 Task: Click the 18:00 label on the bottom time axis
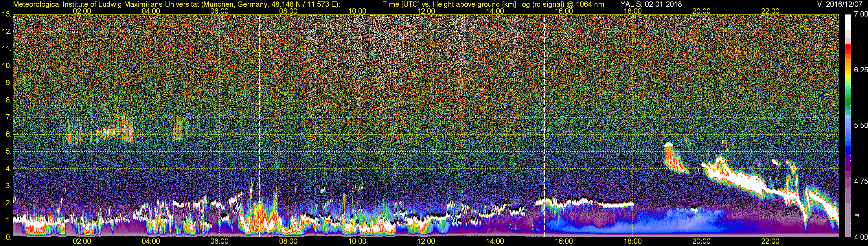(632, 241)
